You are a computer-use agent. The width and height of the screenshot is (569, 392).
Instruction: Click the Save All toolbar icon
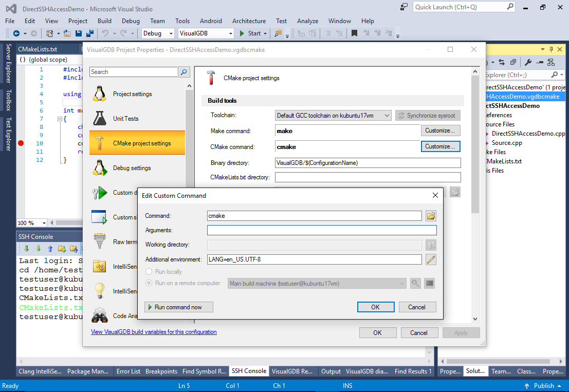click(x=89, y=33)
